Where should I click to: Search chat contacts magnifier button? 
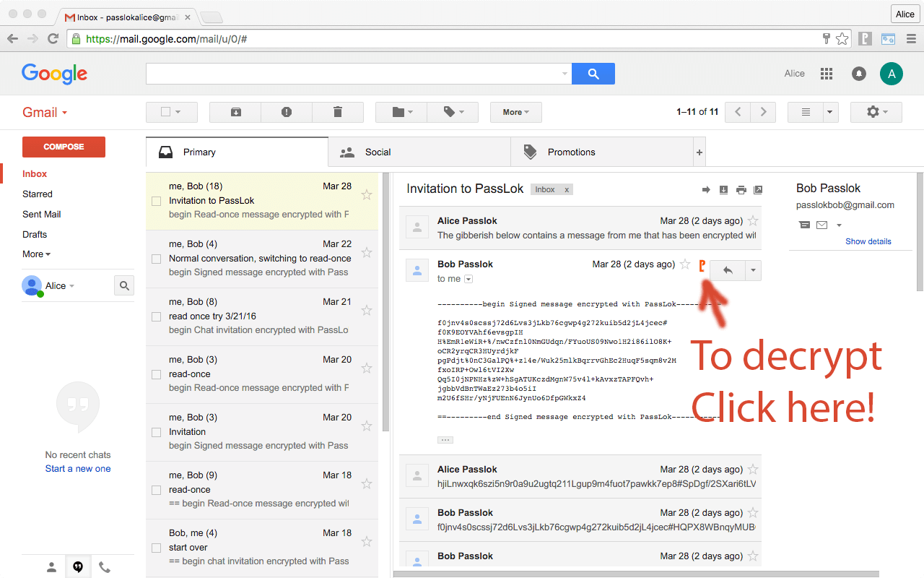click(x=124, y=286)
